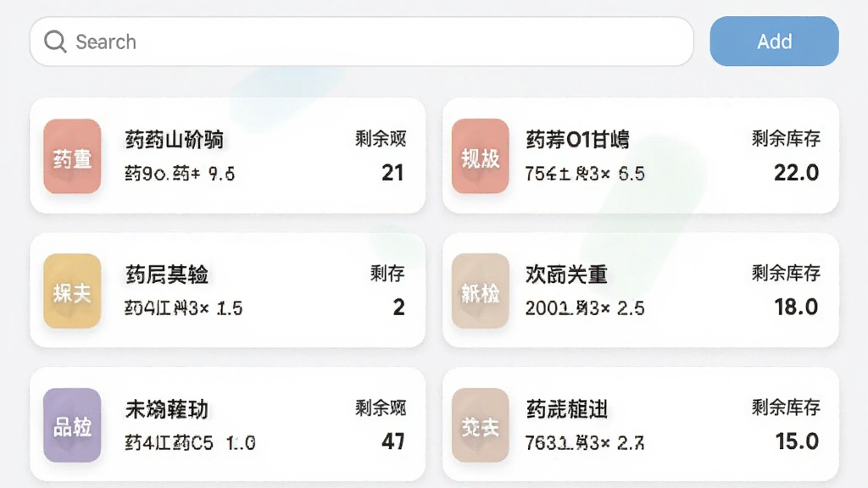868x488 pixels.
Task: Click the 剩余库存 label above 15.0
Action: click(786, 408)
